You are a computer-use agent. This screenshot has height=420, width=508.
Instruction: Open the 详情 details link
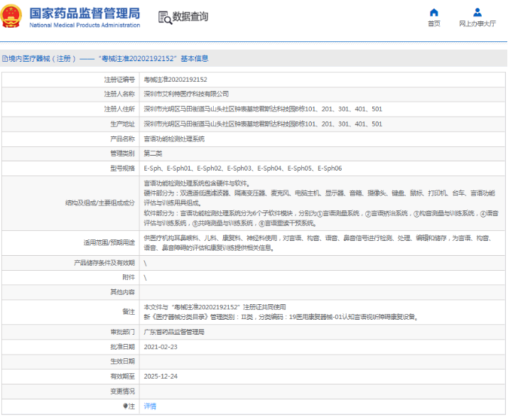pyautogui.click(x=150, y=406)
